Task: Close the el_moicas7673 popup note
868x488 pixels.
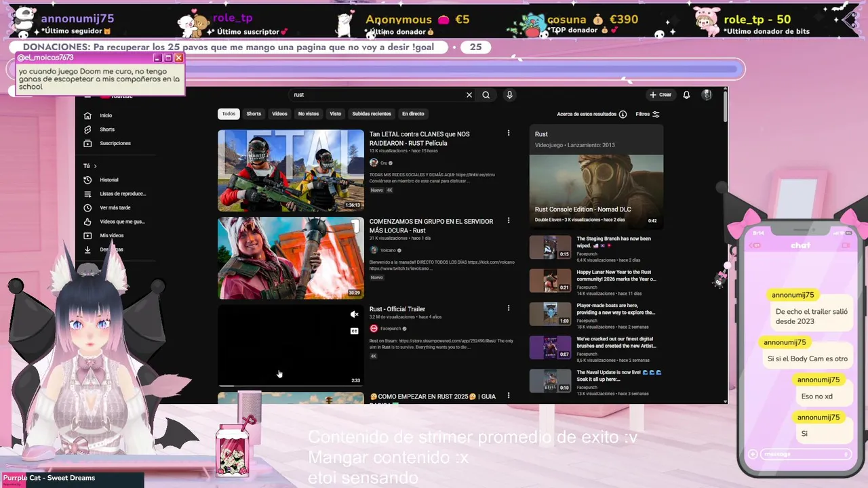Action: 179,58
